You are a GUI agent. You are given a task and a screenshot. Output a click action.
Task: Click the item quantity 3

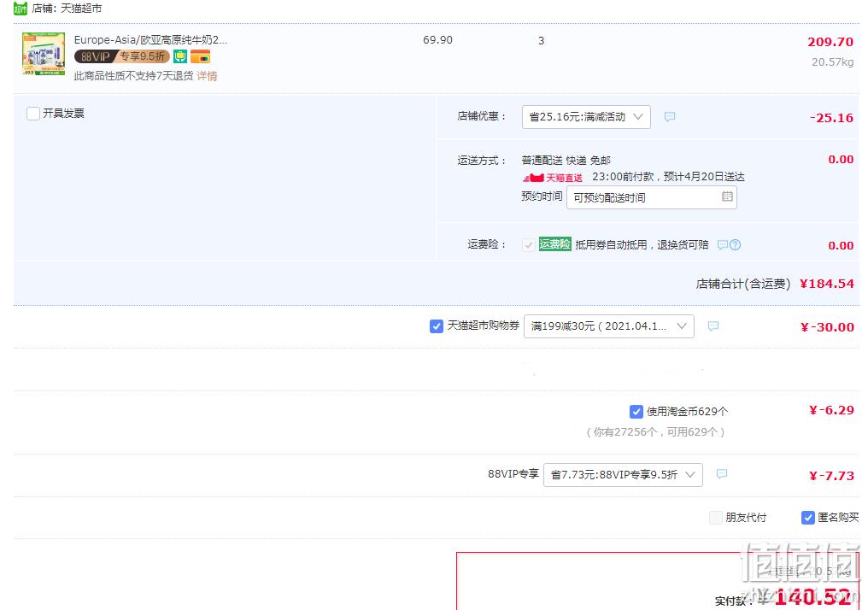542,40
